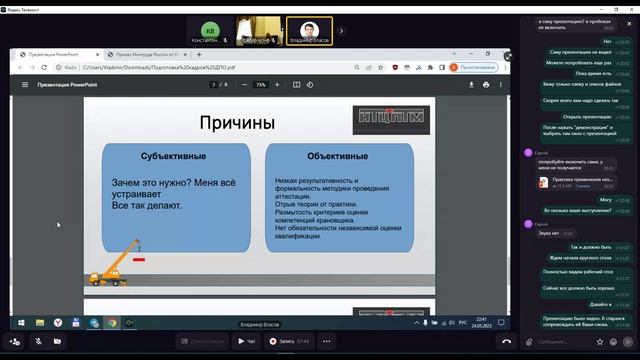This screenshot has height=360, width=640.
Task: Open the red shield extension icon
Action: point(395,67)
